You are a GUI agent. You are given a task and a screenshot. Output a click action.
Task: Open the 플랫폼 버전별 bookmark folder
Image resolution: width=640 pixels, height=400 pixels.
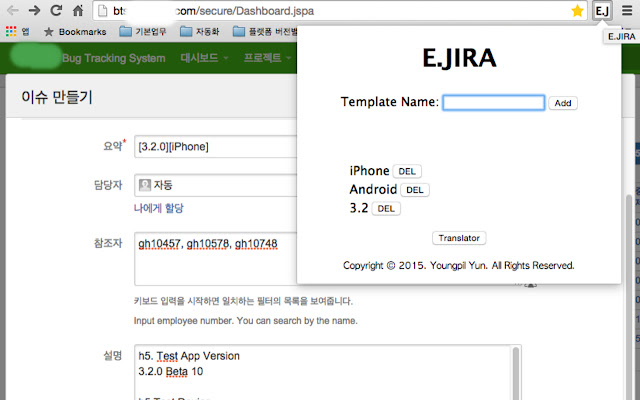tap(265, 31)
